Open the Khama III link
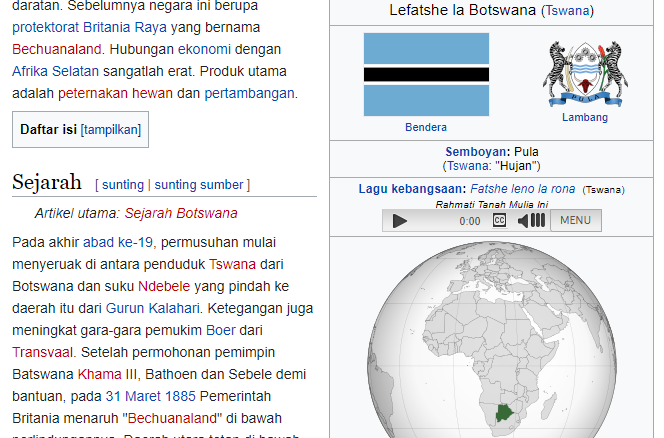Viewport: 664px width, 438px height. click(x=107, y=374)
